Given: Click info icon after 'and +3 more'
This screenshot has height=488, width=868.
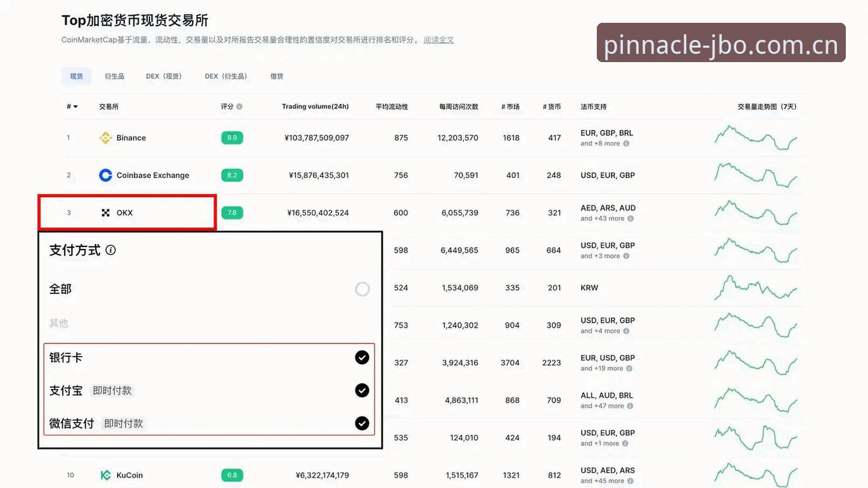Looking at the screenshot, I should 626,256.
